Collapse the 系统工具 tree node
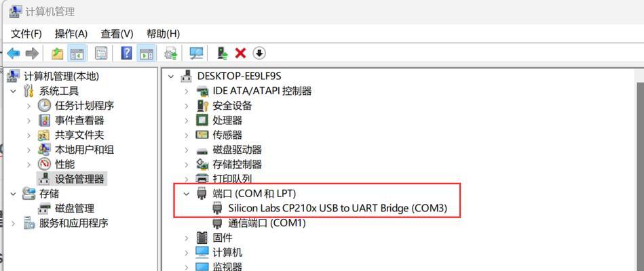 (x=14, y=91)
